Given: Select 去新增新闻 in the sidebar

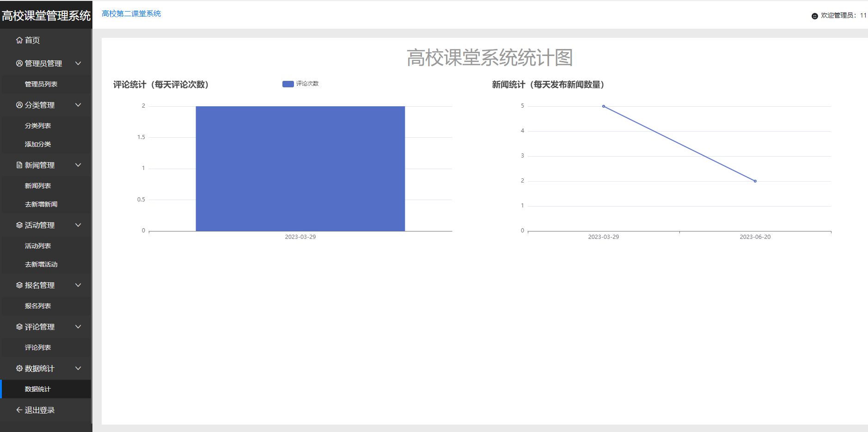Looking at the screenshot, I should click(x=46, y=204).
